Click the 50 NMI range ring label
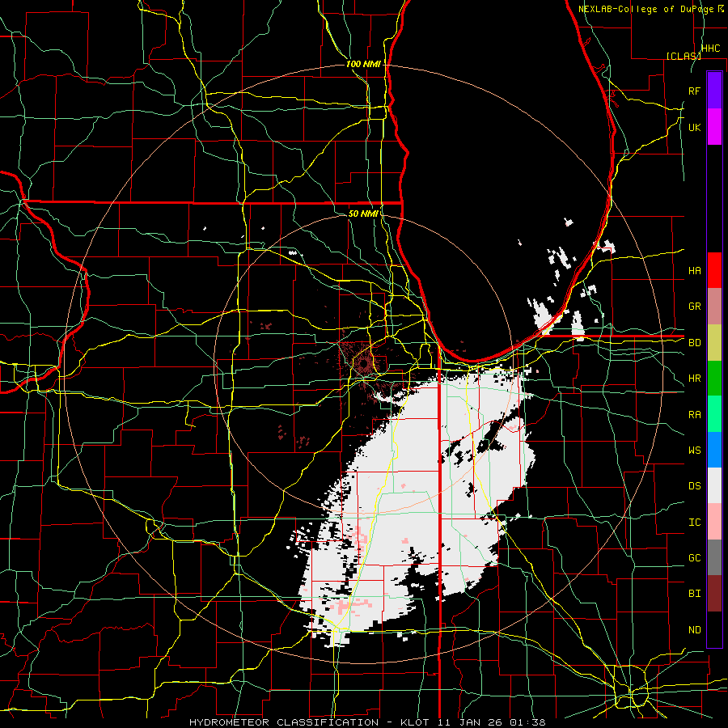The image size is (728, 728). (363, 214)
